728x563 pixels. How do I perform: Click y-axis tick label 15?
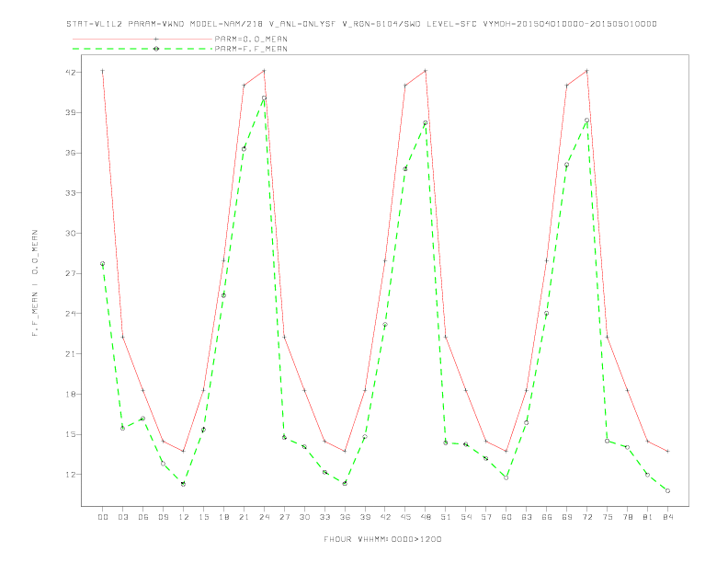pyautogui.click(x=71, y=434)
